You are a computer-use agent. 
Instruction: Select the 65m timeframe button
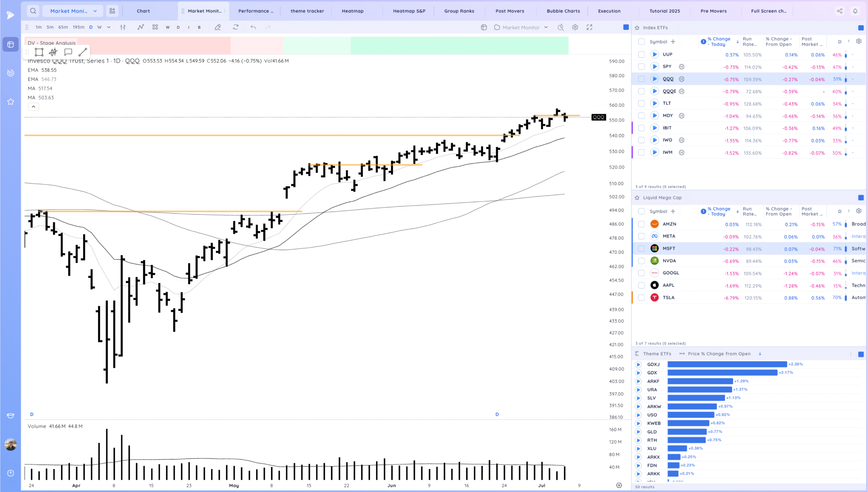63,27
